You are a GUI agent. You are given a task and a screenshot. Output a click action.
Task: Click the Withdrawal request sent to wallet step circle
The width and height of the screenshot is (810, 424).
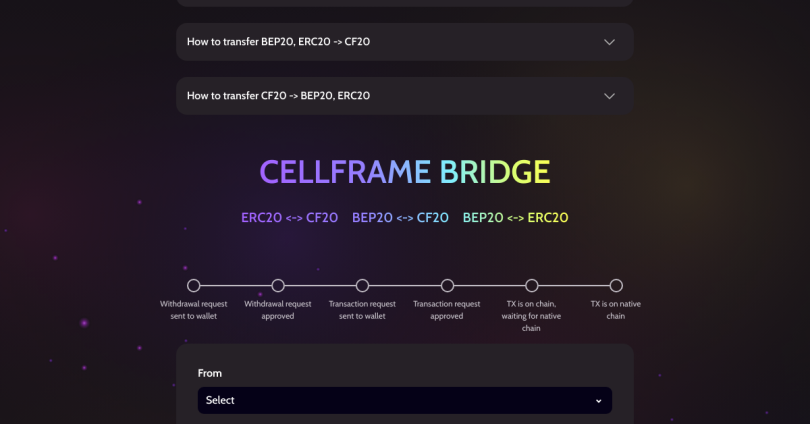coord(194,286)
